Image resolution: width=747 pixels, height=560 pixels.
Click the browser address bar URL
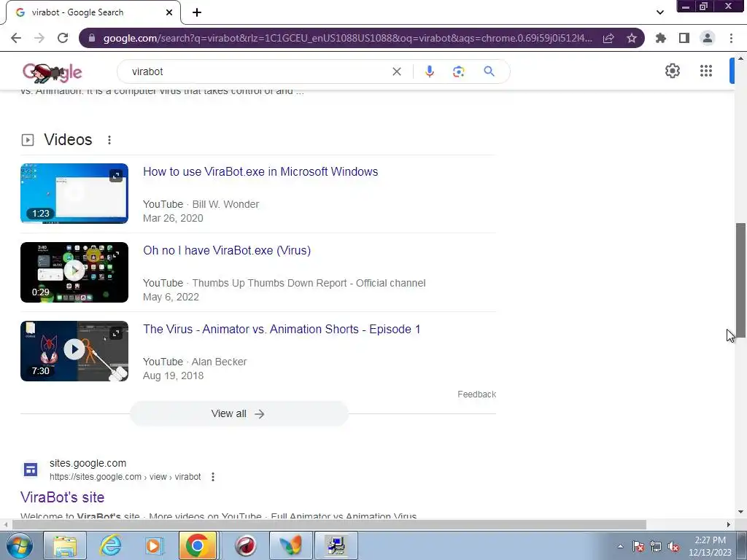pos(348,38)
